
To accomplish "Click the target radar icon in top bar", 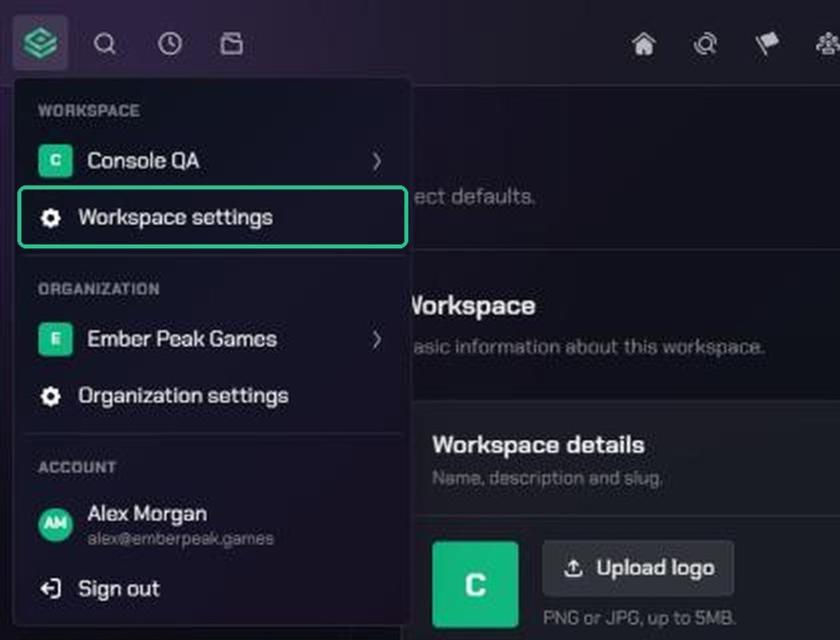I will coord(705,44).
